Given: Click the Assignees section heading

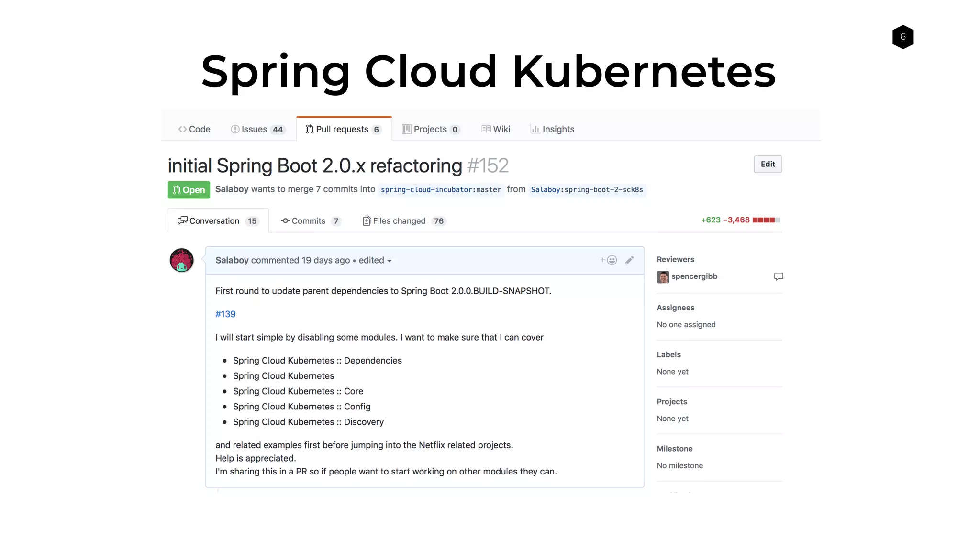Looking at the screenshot, I should (676, 308).
